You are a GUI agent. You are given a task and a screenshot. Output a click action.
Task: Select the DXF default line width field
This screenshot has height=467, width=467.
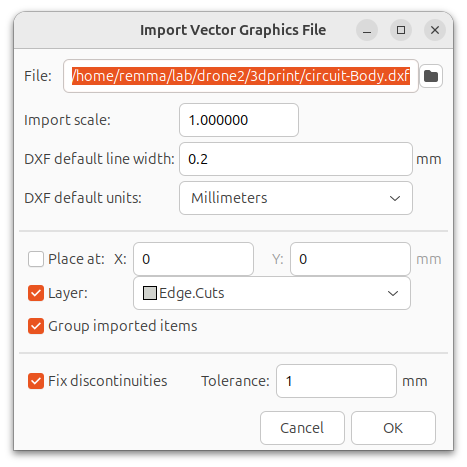pos(296,159)
